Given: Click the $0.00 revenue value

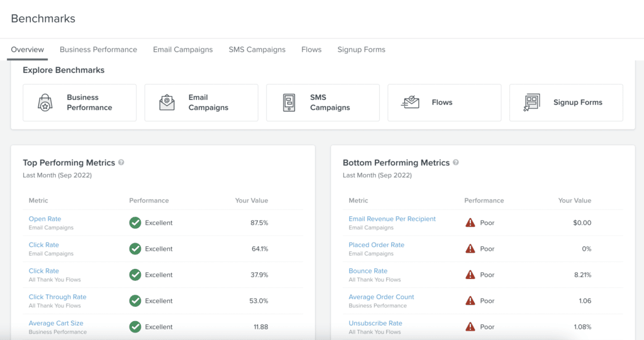Looking at the screenshot, I should click(582, 222).
